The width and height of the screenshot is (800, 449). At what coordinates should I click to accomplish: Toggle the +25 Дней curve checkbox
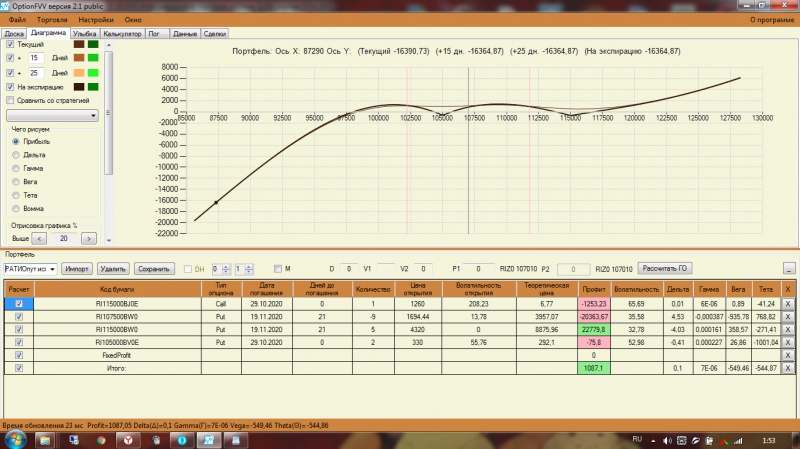click(10, 73)
